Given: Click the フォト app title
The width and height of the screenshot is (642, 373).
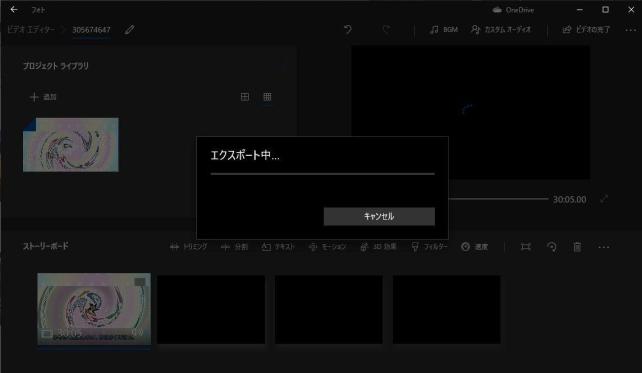Looking at the screenshot, I should click(38, 10).
